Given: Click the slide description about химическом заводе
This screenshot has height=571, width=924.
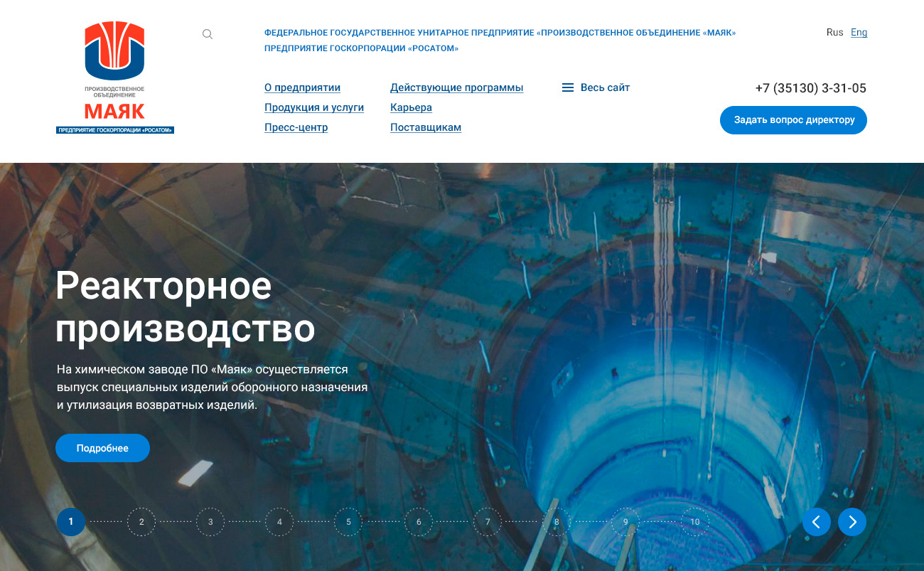Looking at the screenshot, I should click(x=212, y=388).
